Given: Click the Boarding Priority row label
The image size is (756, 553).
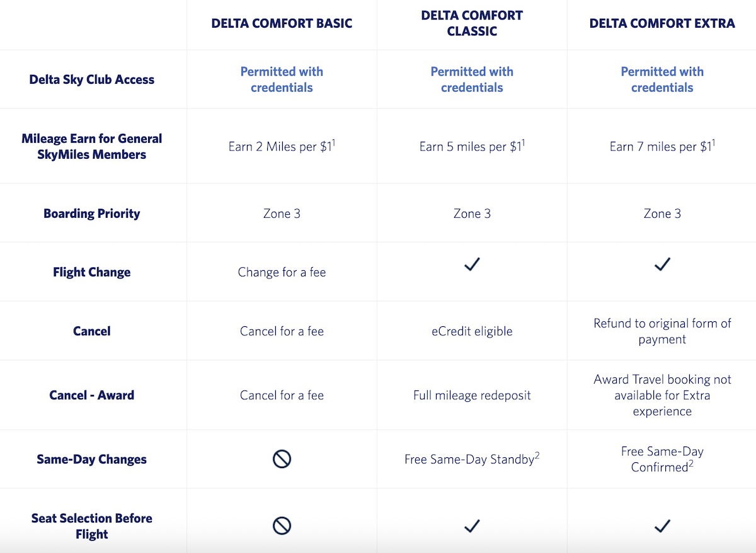Looking at the screenshot, I should pyautogui.click(x=92, y=213).
